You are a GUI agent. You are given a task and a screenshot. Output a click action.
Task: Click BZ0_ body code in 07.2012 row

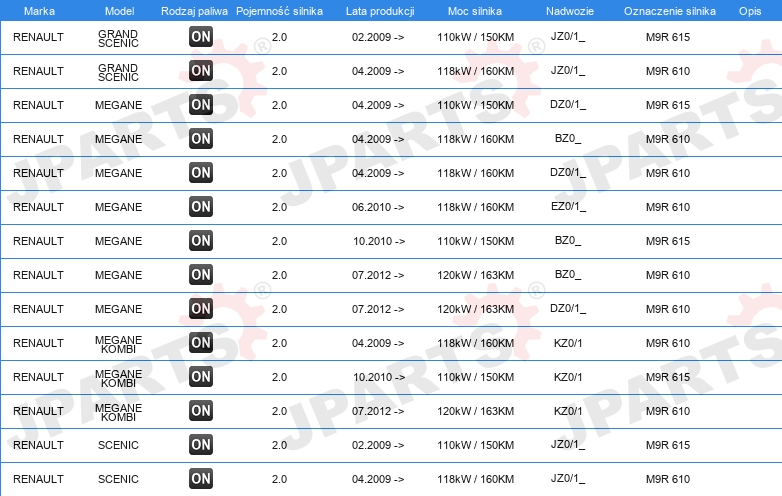568,275
